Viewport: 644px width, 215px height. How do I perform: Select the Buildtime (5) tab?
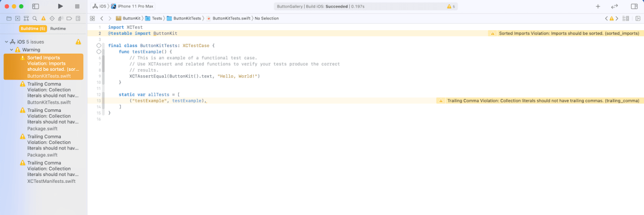pos(33,28)
